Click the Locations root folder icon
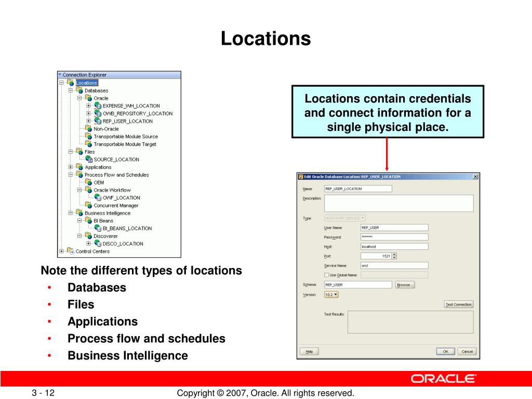Image resolution: width=532 pixels, height=399 pixels. (71, 83)
